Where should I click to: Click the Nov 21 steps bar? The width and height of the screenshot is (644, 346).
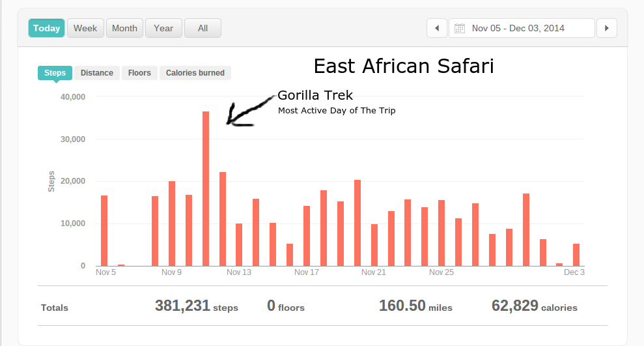point(374,245)
